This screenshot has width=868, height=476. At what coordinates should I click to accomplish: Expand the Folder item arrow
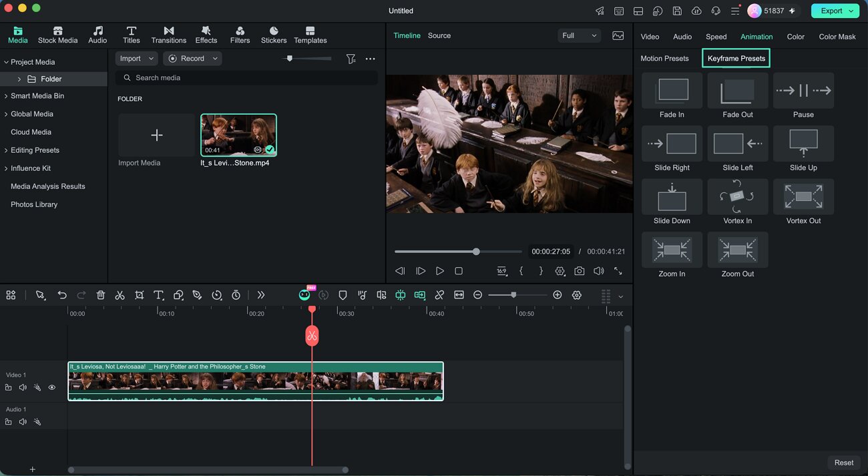[x=19, y=79]
